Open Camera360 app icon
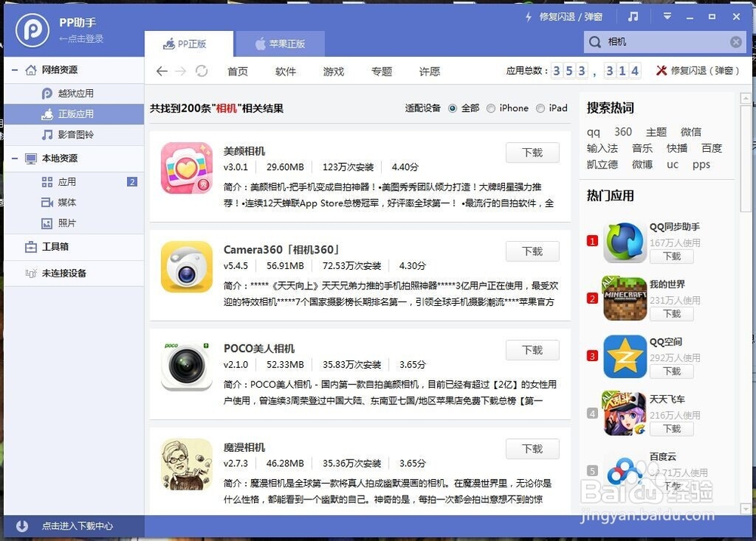 [x=187, y=267]
